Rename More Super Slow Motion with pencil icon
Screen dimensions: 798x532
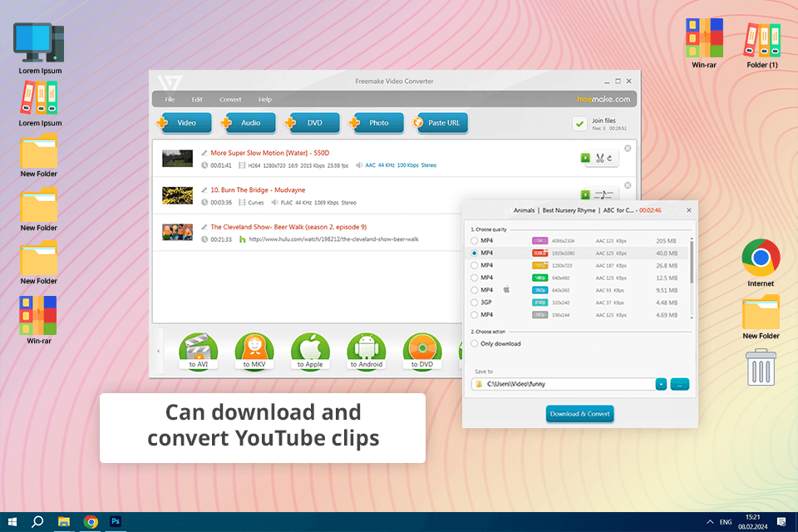[204, 153]
